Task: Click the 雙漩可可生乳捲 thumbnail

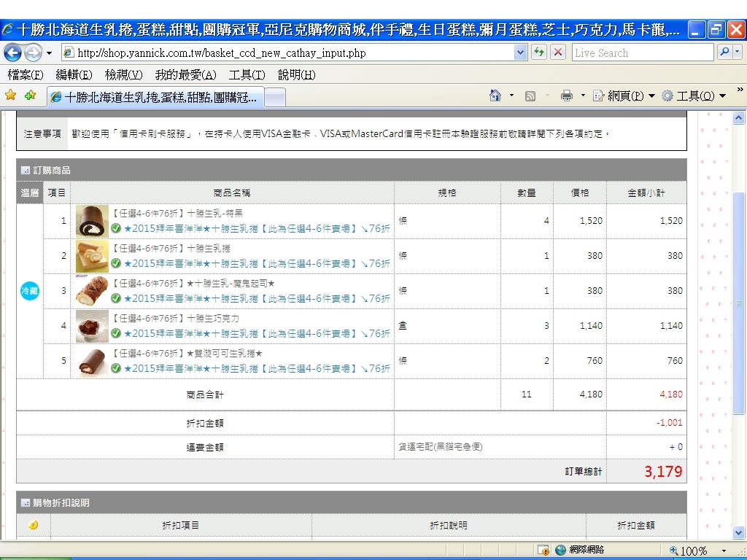Action: 92,362
